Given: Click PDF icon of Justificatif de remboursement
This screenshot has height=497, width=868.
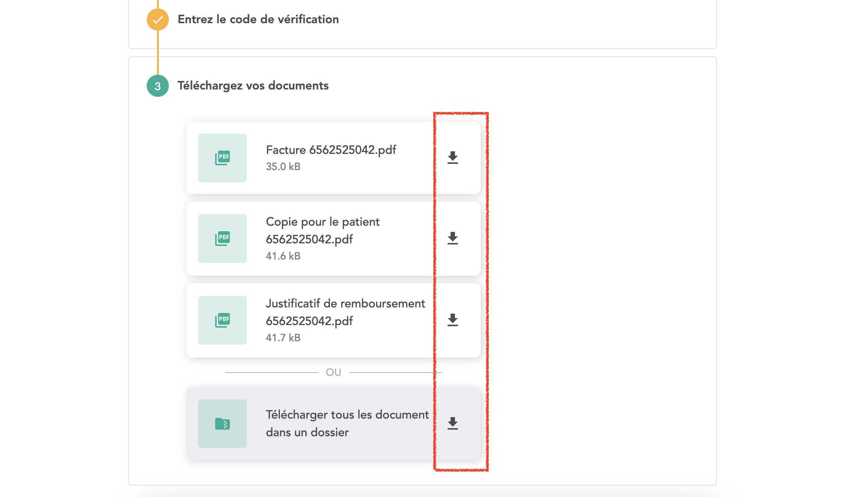Looking at the screenshot, I should pos(223,320).
